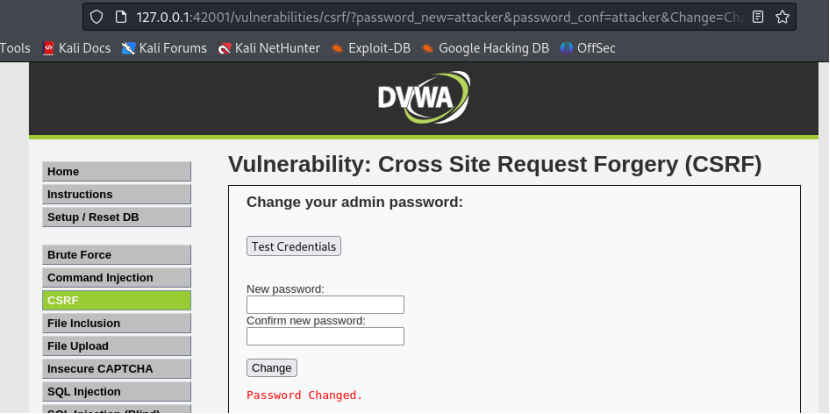This screenshot has width=830, height=414.
Task: Open Setup / Reset DB page
Action: pos(116,218)
